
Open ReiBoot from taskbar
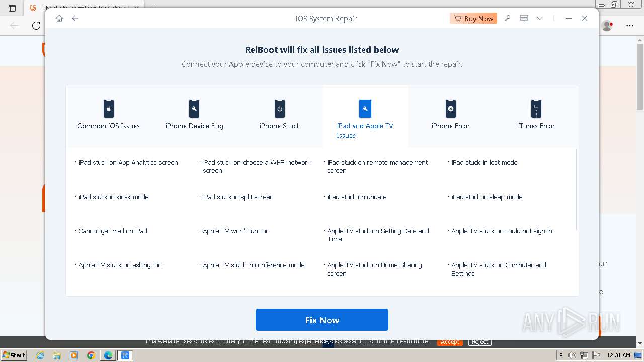tap(125, 355)
